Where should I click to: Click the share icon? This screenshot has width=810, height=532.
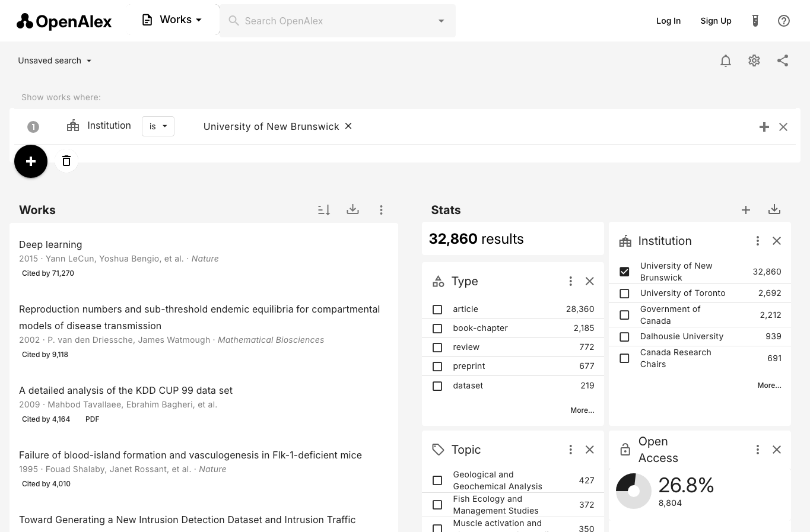pyautogui.click(x=783, y=60)
